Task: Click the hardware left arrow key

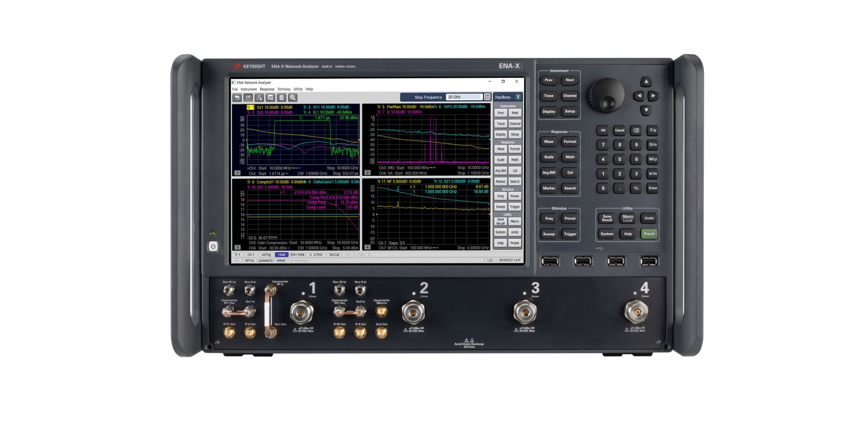Action: click(638, 95)
